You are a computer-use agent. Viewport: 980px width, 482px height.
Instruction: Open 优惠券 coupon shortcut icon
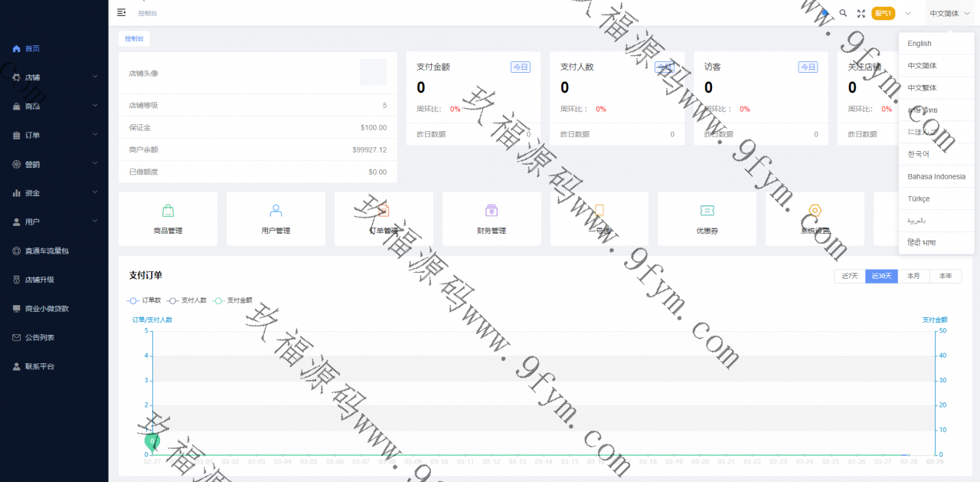(x=707, y=211)
